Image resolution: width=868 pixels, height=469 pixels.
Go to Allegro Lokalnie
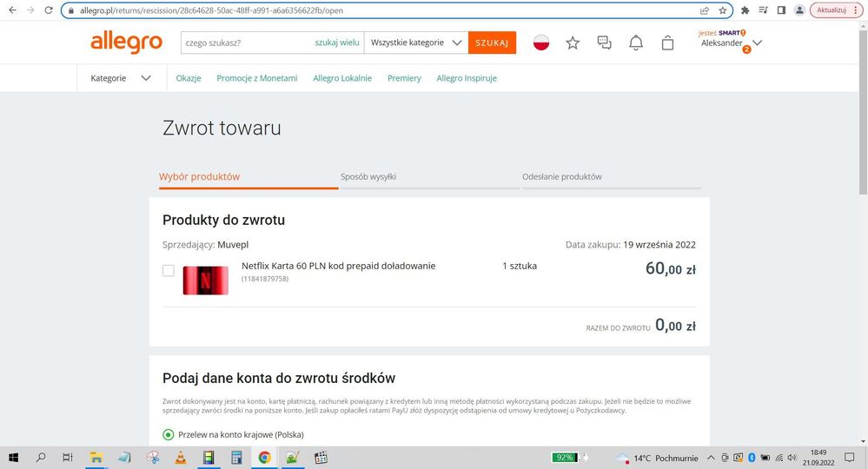coord(342,78)
